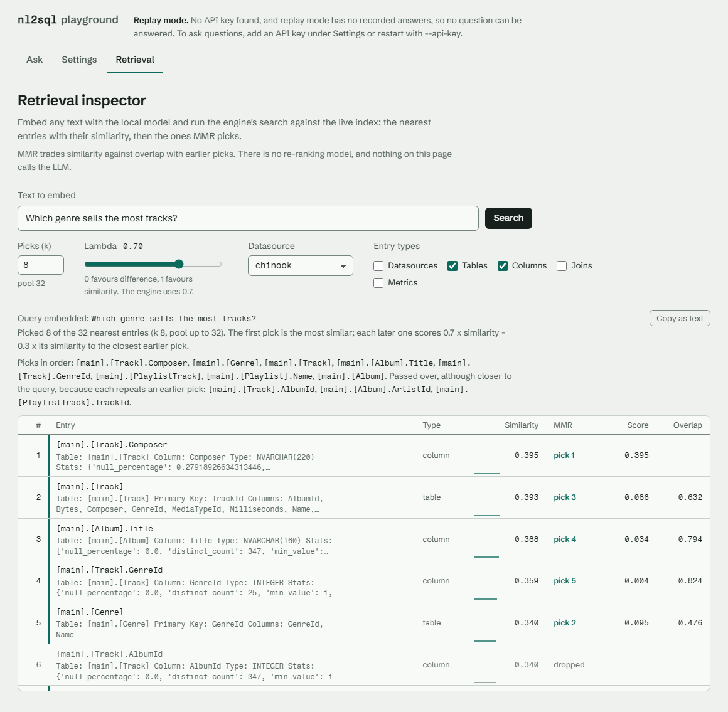
Task: Focus the Text to embed field
Action: pos(248,218)
